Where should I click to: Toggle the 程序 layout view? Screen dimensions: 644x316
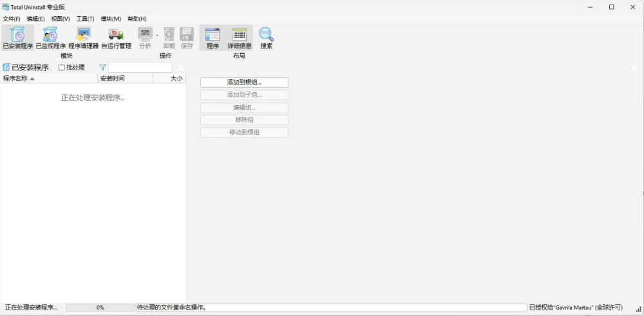[213, 37]
